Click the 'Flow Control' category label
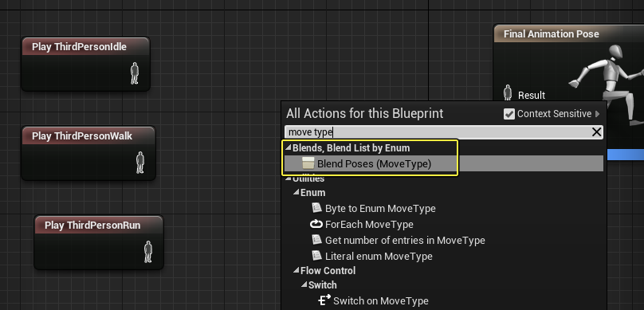644x310 pixels. (328, 271)
